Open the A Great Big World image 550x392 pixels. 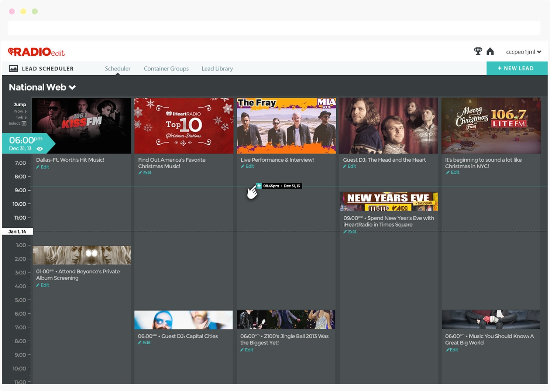491,320
